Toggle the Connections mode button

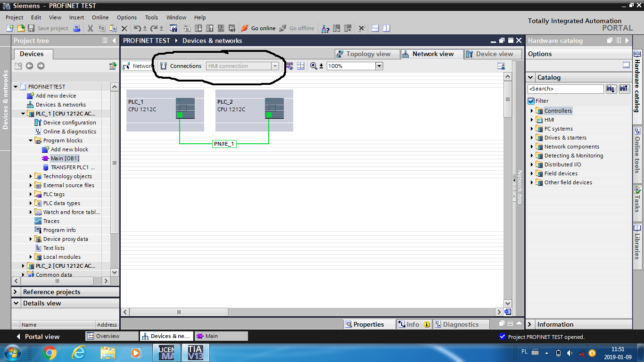[x=181, y=66]
